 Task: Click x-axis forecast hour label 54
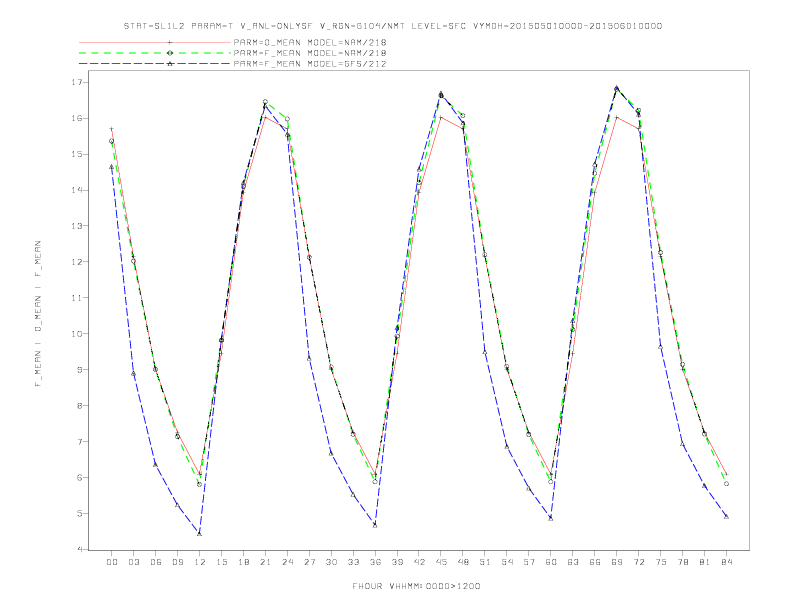pos(507,562)
